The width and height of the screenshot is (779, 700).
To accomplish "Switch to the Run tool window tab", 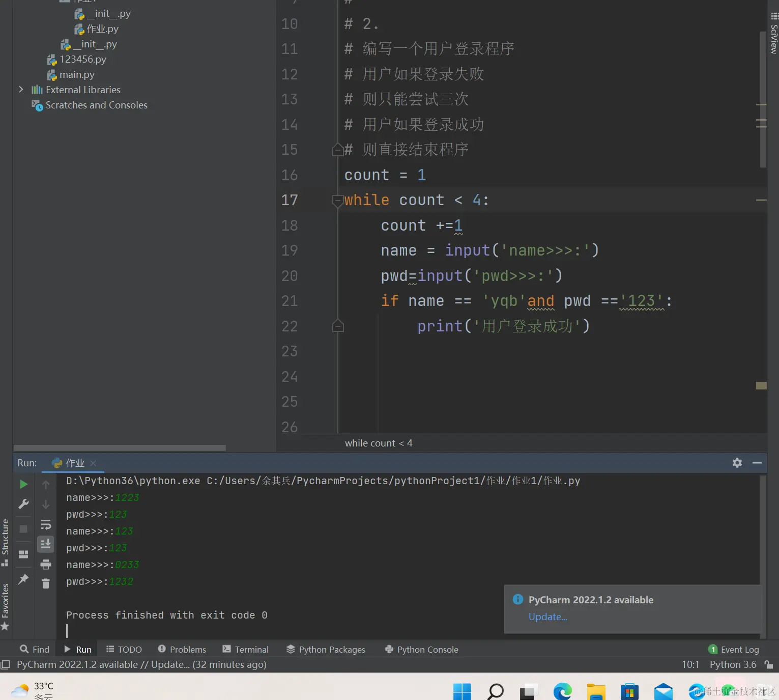I will click(78, 650).
